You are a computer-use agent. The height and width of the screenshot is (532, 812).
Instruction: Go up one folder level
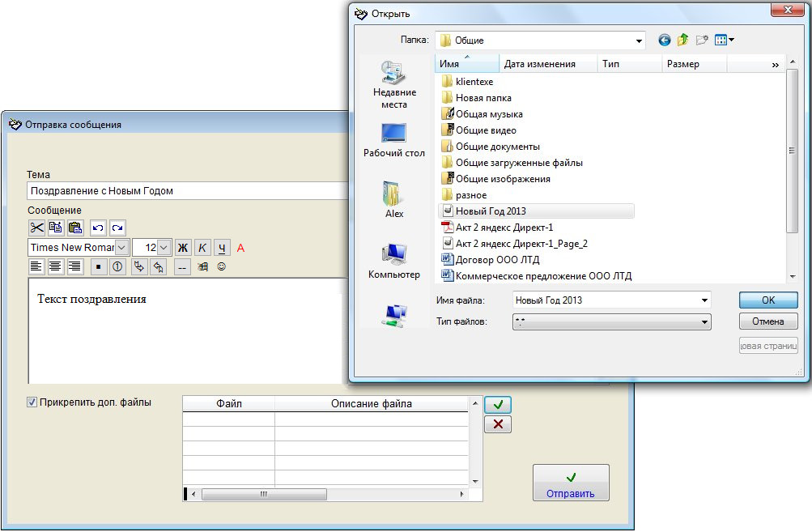(683, 39)
